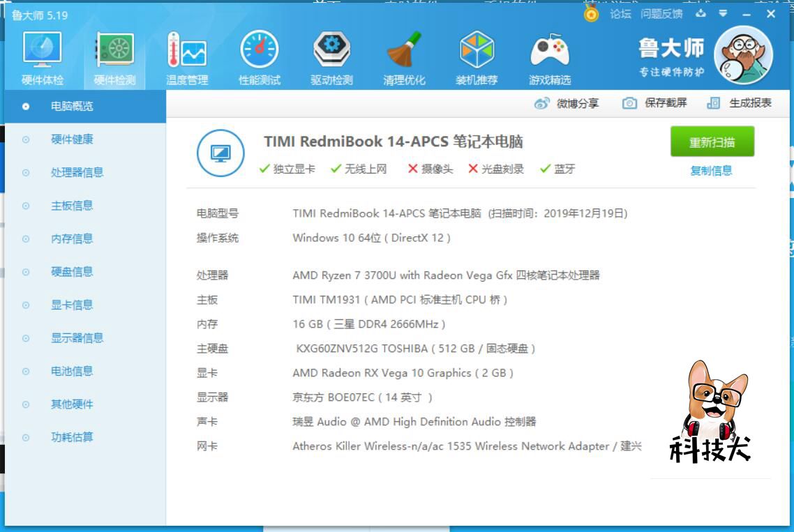This screenshot has height=532, width=794.
Task: Click the red X beside 摄像头
Action: pos(414,169)
